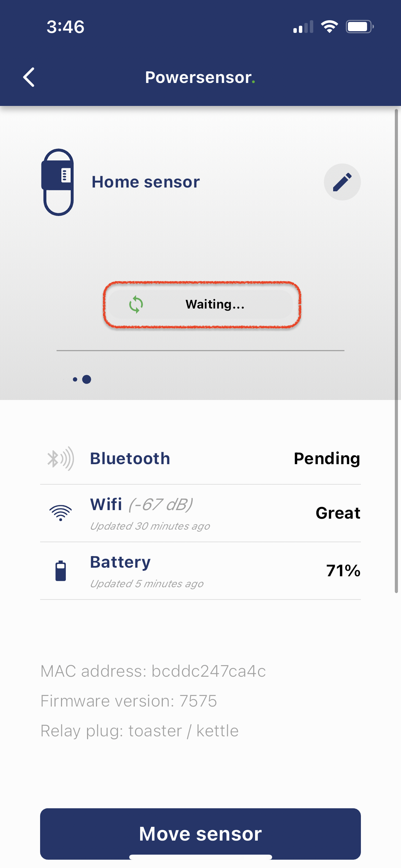Select the small first page dot
Image resolution: width=401 pixels, height=868 pixels.
coord(75,379)
